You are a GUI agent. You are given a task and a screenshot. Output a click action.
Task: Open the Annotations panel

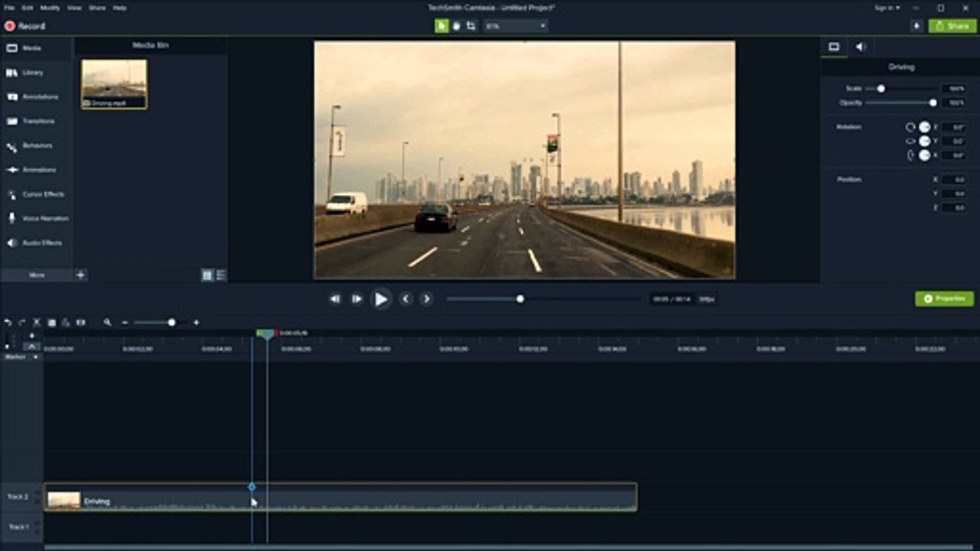point(37,97)
